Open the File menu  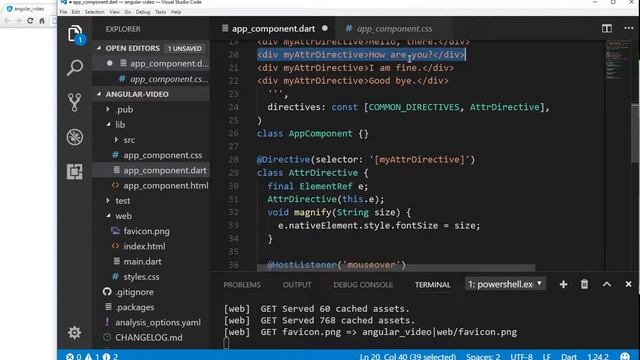pos(63,12)
